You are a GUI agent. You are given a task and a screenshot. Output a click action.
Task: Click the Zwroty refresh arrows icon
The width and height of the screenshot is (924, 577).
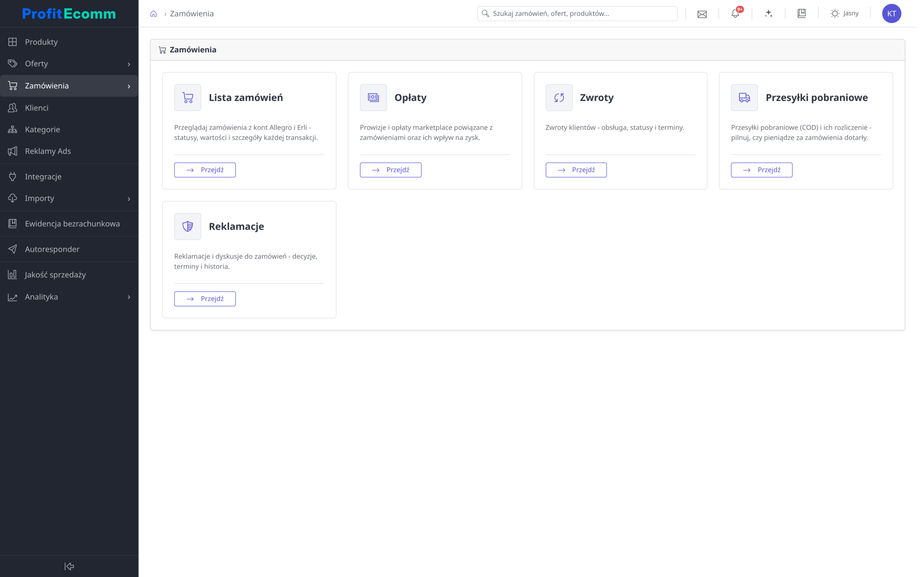(x=559, y=98)
